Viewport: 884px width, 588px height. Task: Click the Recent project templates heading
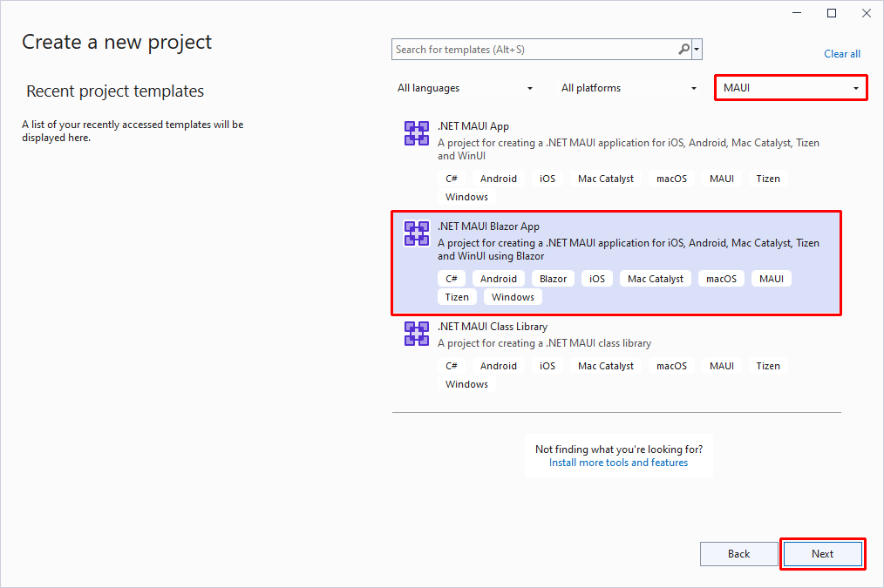tap(115, 91)
